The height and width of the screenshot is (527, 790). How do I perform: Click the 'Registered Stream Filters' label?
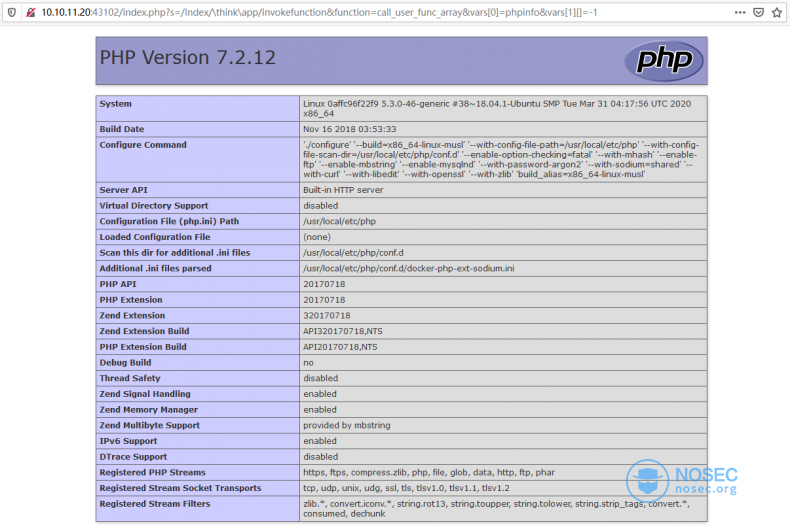155,503
